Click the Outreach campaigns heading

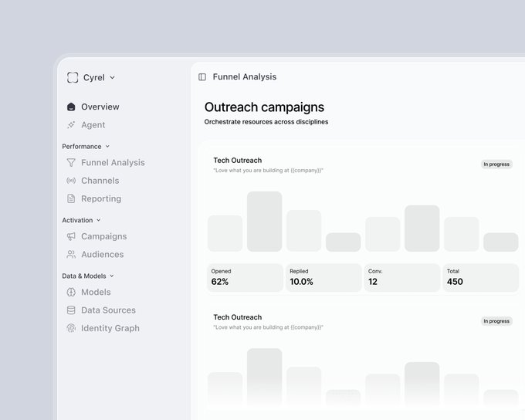pyautogui.click(x=264, y=107)
